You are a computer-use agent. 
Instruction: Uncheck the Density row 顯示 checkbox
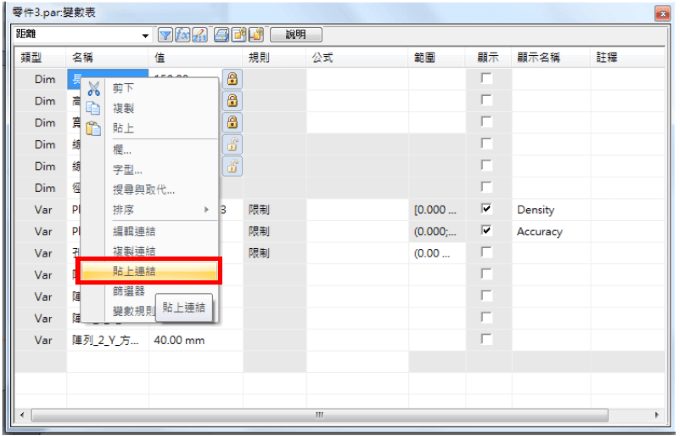coord(487,210)
